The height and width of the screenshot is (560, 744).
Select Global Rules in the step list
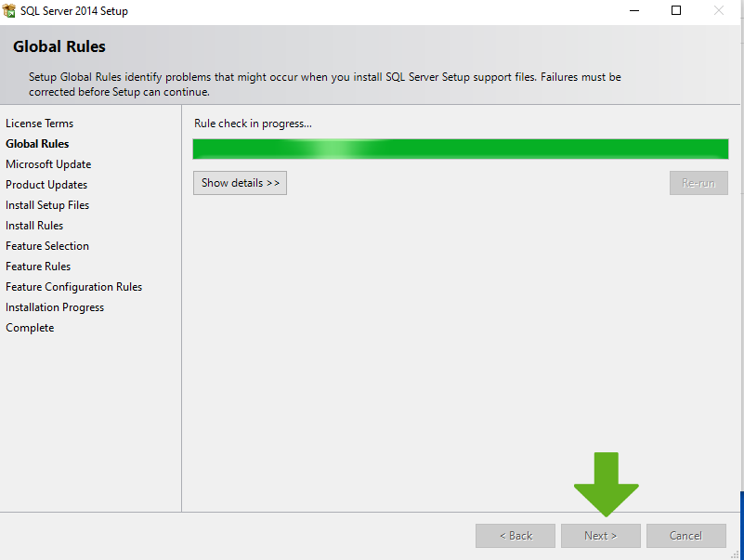[x=37, y=144]
